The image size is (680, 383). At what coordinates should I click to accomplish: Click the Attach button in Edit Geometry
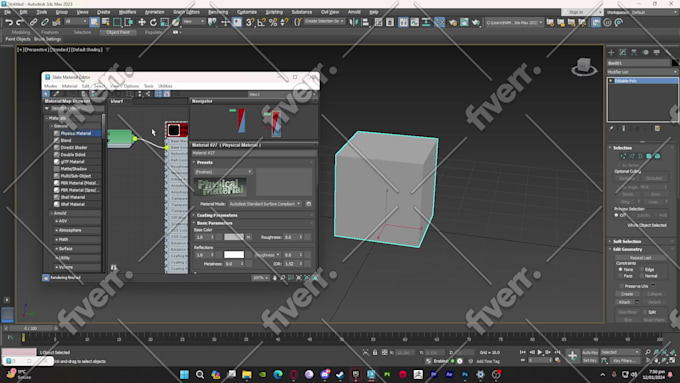tap(624, 302)
